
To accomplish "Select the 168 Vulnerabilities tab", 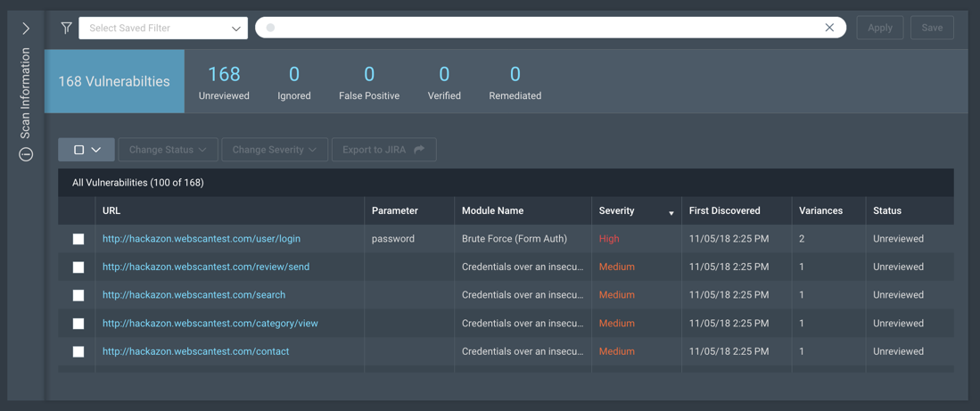I will click(x=114, y=81).
